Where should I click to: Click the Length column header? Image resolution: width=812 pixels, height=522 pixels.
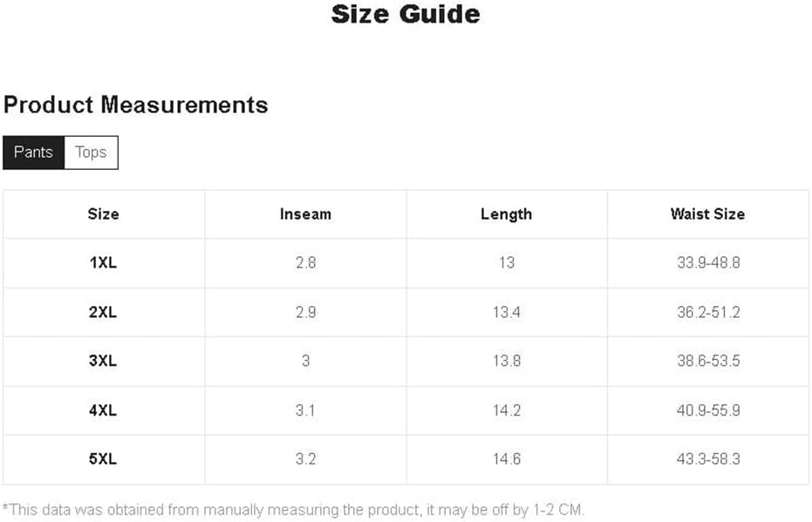pos(506,214)
